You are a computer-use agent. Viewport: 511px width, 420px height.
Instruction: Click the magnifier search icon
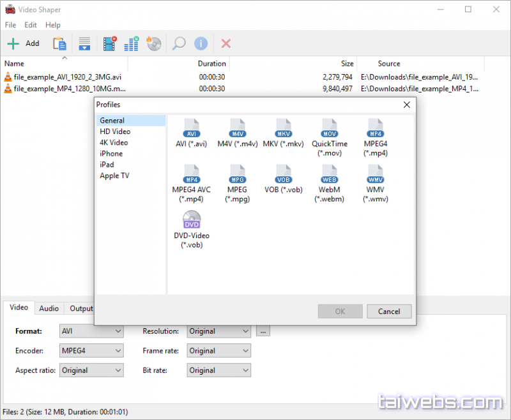coord(178,43)
